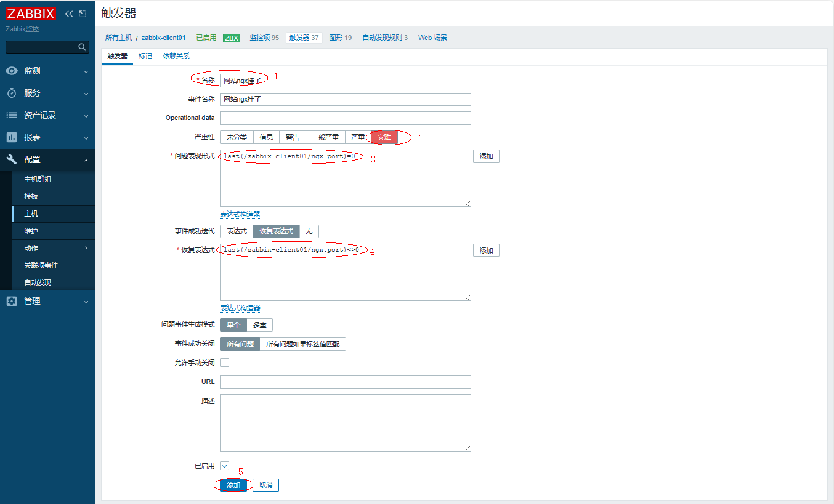Open the 管理 gear icon menu
The image size is (834, 504).
coord(11,302)
